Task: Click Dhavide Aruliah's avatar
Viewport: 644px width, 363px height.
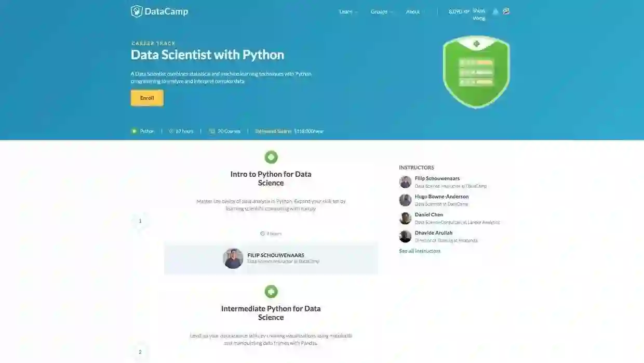Action: coord(405,237)
